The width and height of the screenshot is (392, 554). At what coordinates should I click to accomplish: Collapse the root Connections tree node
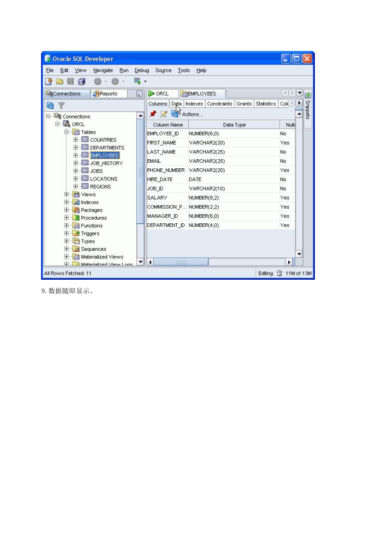pyautogui.click(x=49, y=116)
